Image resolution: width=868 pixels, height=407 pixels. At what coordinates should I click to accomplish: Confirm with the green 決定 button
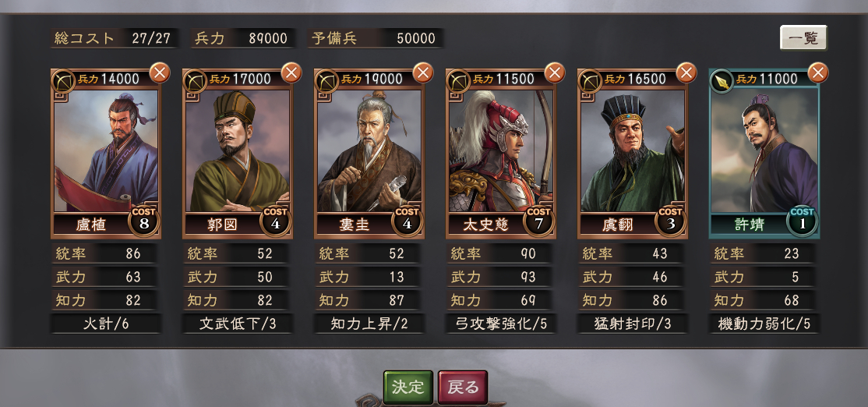point(408,387)
